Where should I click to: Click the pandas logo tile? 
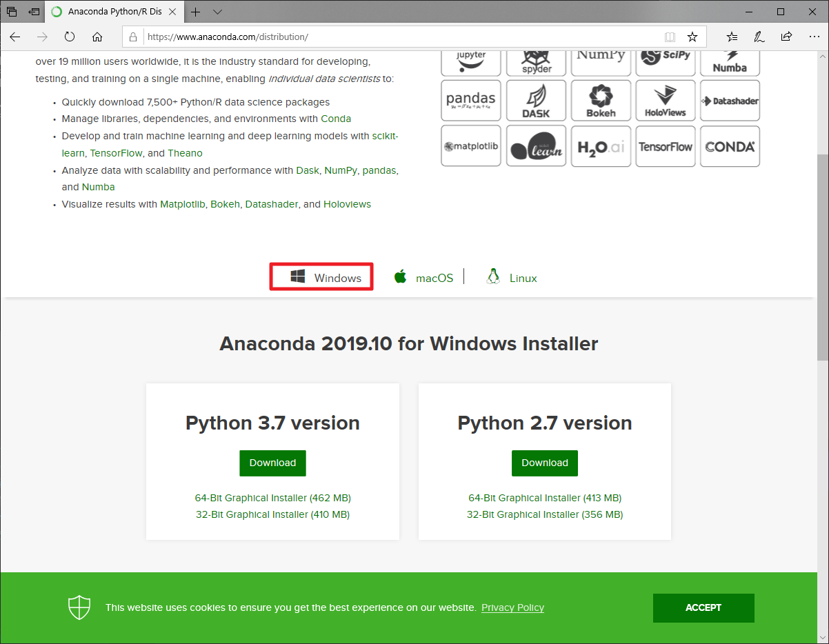pyautogui.click(x=471, y=101)
